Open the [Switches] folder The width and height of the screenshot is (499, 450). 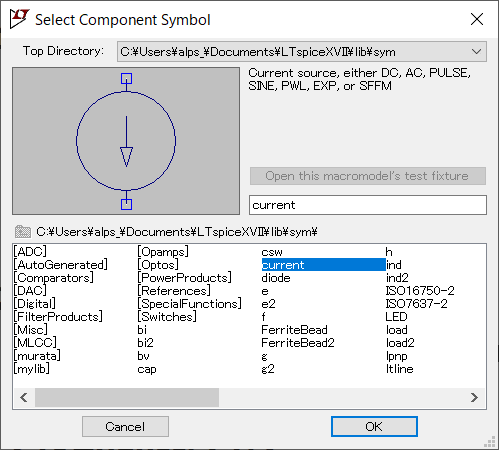pos(167,317)
